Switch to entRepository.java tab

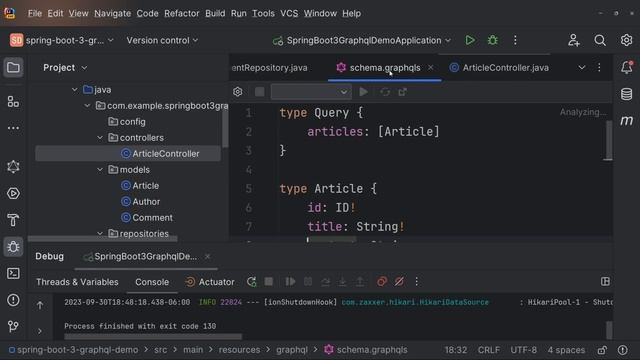pyautogui.click(x=270, y=68)
